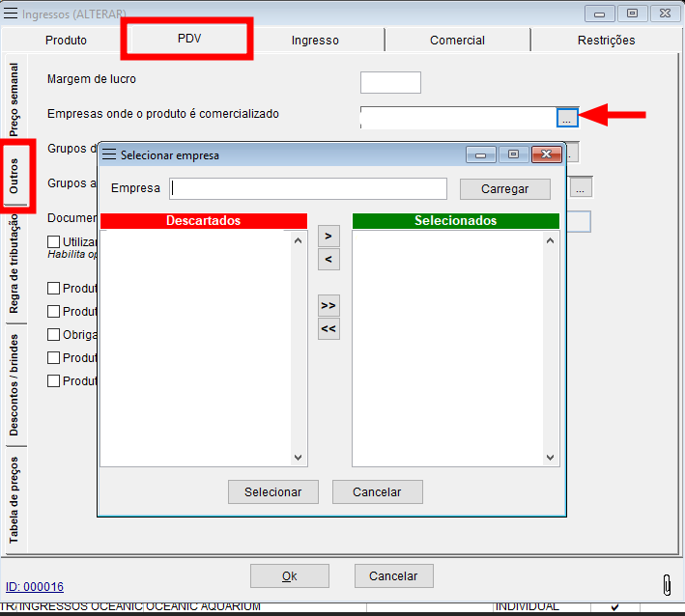Open the Preço semanal side tab
The height and width of the screenshot is (616, 685).
[x=14, y=99]
